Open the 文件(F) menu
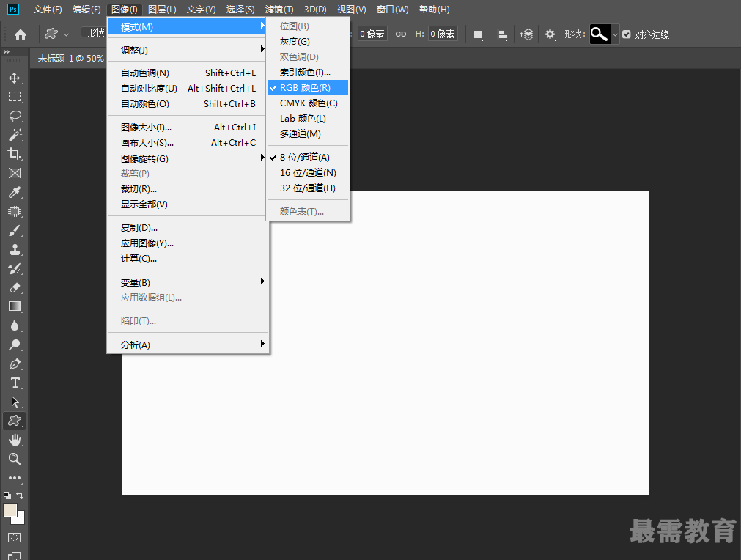 point(48,10)
